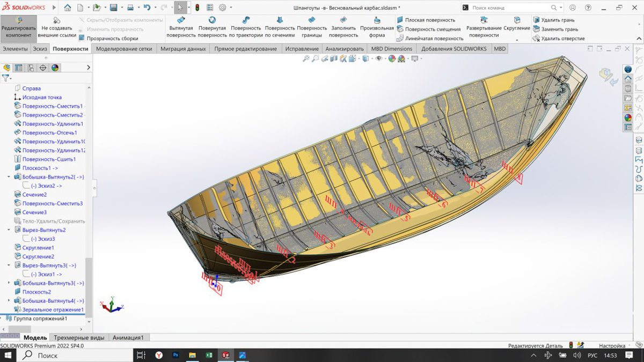Image resolution: width=644 pixels, height=362 pixels.
Task: Open the Lofted Surface (Поверхность по сечениям) tool
Action: [x=280, y=27]
